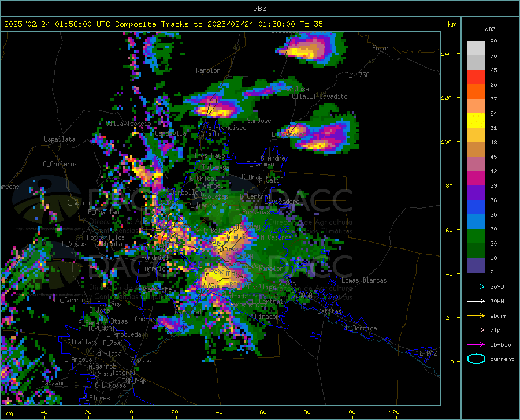Click the dBZ legend heading
Image resolution: width=520 pixels, height=420 pixels.
point(490,29)
